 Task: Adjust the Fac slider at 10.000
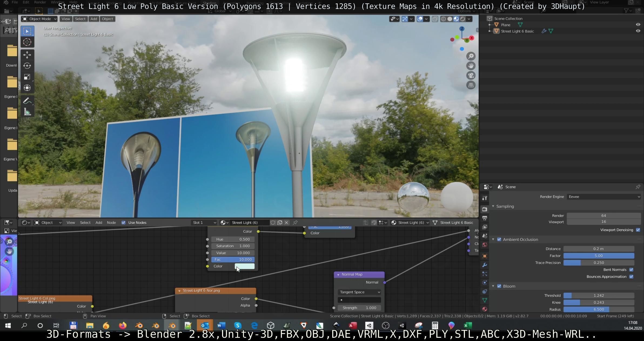pyautogui.click(x=233, y=259)
